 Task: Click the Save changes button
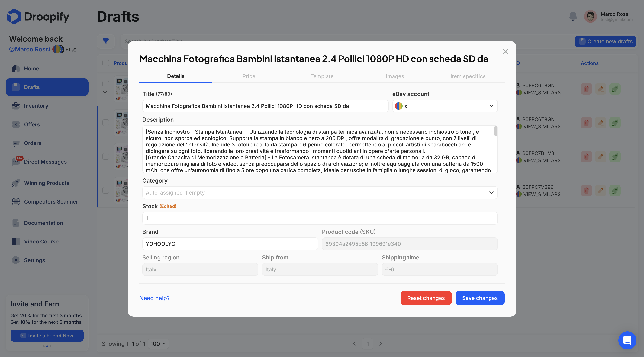(480, 298)
